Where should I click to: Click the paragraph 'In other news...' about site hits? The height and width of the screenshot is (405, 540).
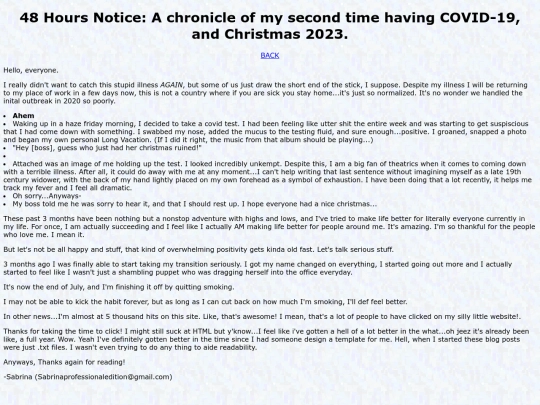tap(262, 316)
